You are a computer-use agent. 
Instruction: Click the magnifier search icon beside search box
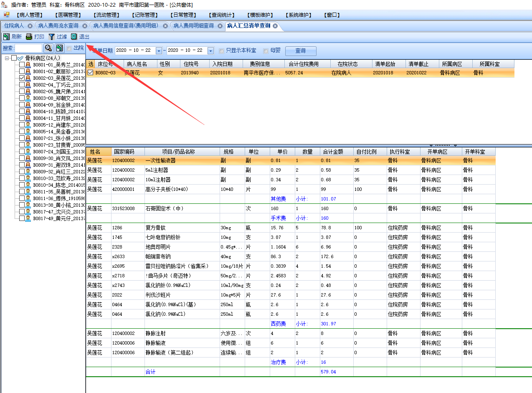pyautogui.click(x=48, y=48)
